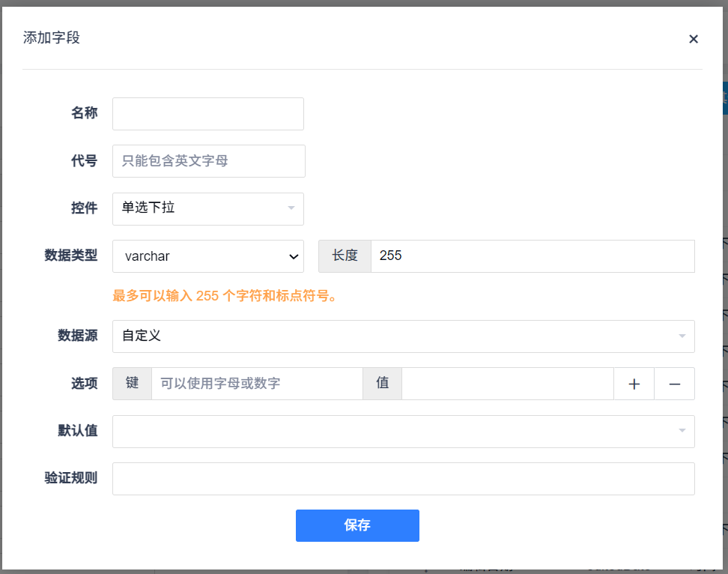Focus the 验证规则 input field

[x=403, y=479]
